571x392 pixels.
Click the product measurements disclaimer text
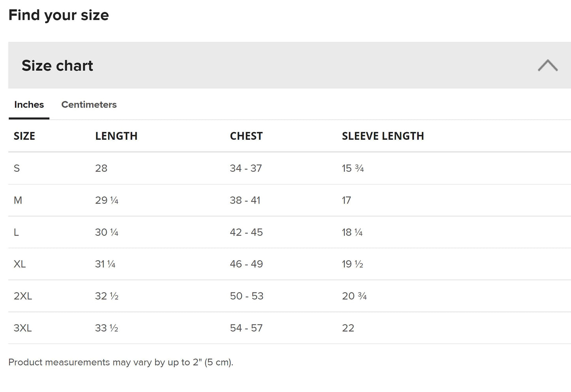pos(121,362)
